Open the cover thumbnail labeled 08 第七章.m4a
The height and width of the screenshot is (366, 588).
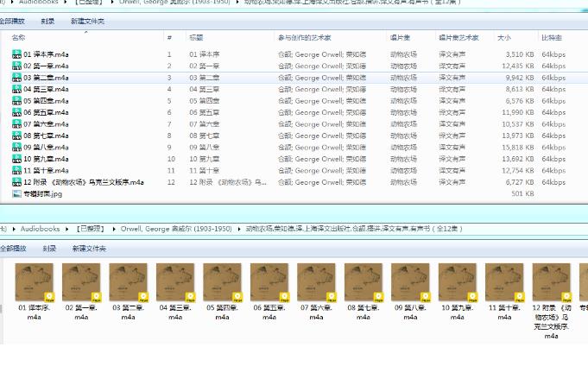coord(364,282)
